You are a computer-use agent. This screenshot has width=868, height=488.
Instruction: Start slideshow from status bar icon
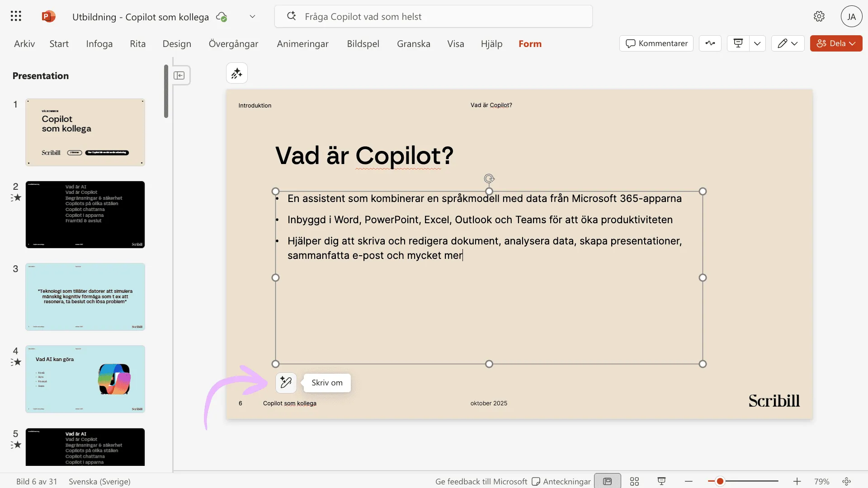[x=661, y=481]
